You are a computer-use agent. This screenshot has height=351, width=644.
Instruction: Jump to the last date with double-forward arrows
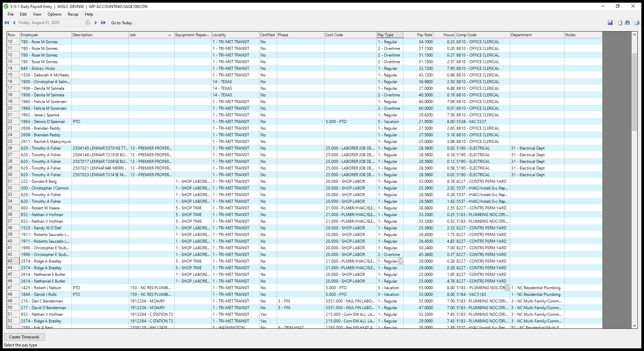click(103, 23)
